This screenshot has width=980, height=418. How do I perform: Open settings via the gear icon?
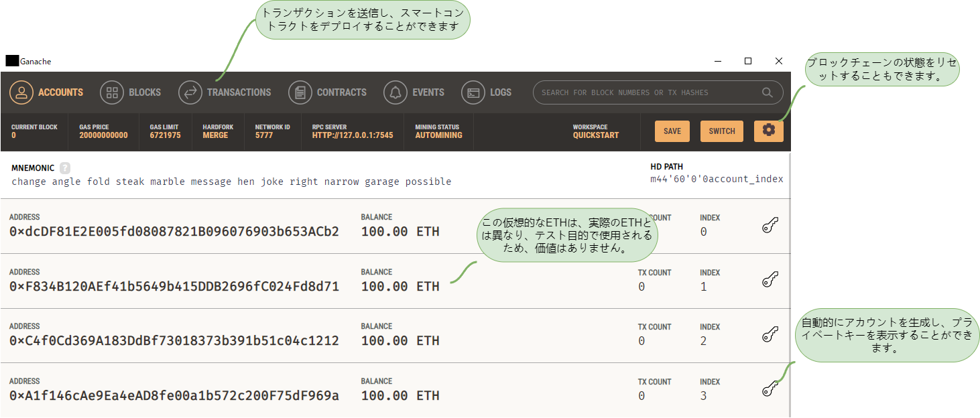pyautogui.click(x=769, y=131)
